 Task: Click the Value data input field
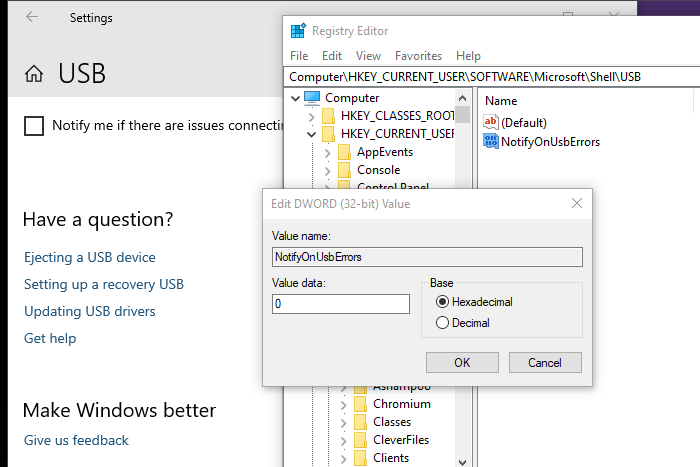(341, 304)
